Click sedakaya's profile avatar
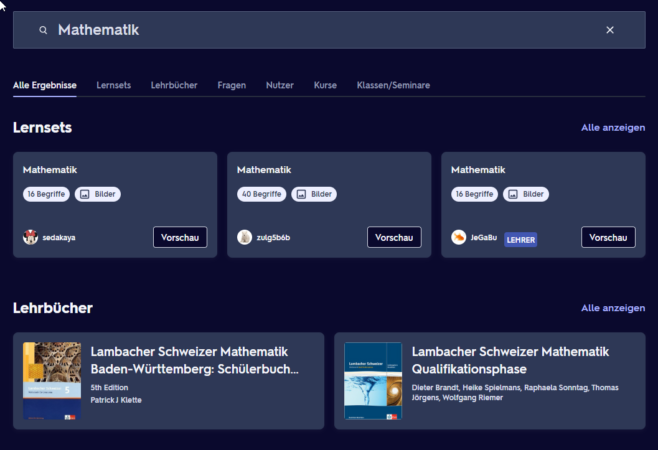The height and width of the screenshot is (450, 658). [31, 237]
